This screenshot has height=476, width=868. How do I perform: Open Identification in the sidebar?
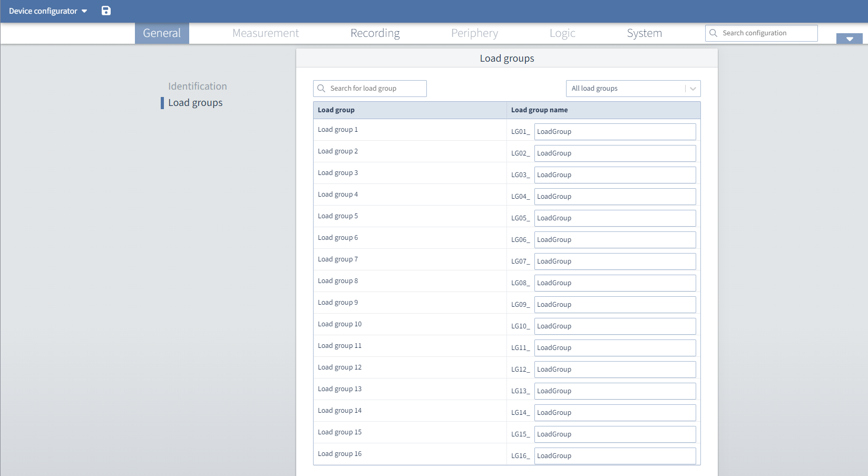point(197,86)
